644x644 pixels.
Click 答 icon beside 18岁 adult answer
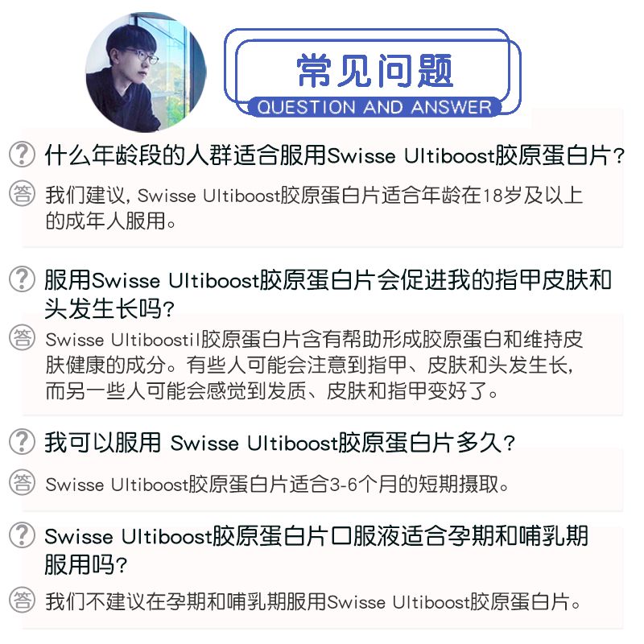pyautogui.click(x=23, y=193)
